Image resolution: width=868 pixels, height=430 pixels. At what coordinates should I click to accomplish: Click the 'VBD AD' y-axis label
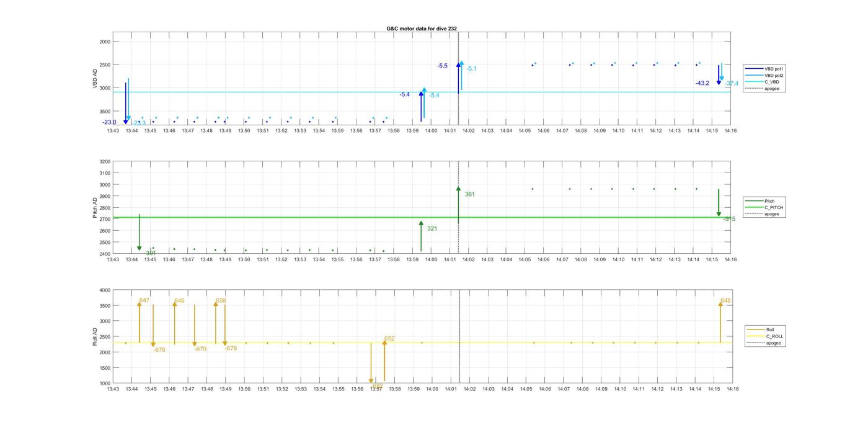95,79
